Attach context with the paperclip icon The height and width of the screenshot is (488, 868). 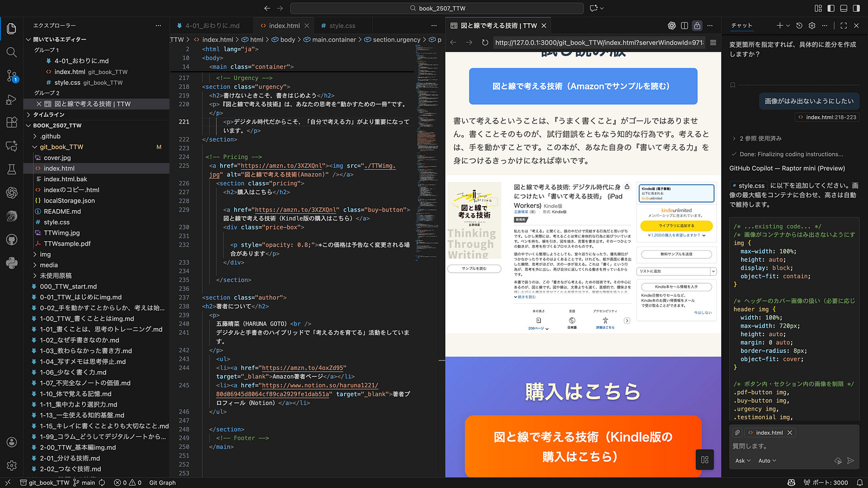coord(737,433)
